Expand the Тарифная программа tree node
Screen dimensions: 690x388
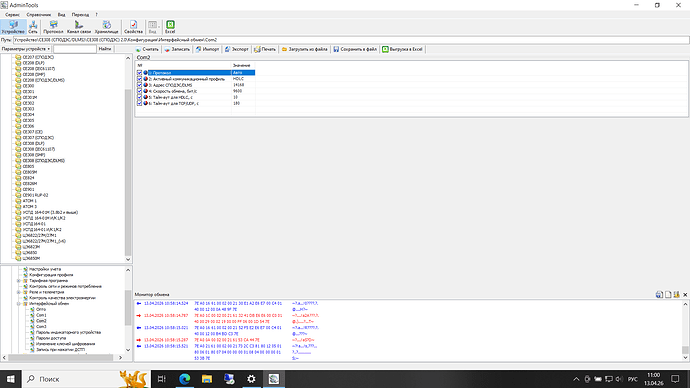[18, 281]
